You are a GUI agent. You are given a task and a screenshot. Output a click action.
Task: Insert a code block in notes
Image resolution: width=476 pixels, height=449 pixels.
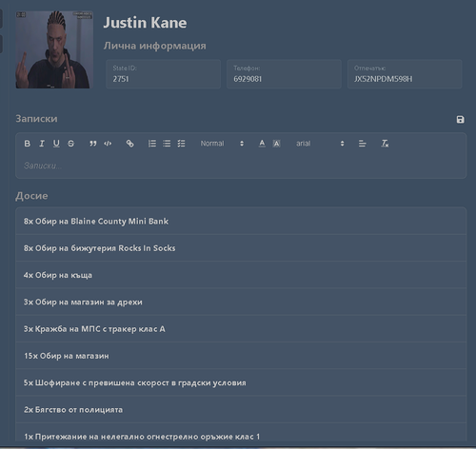[108, 144]
